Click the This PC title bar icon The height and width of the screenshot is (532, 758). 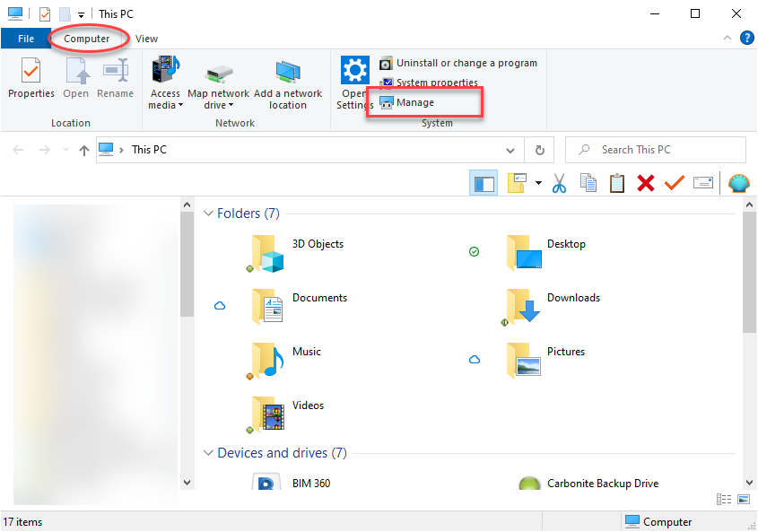15,14
